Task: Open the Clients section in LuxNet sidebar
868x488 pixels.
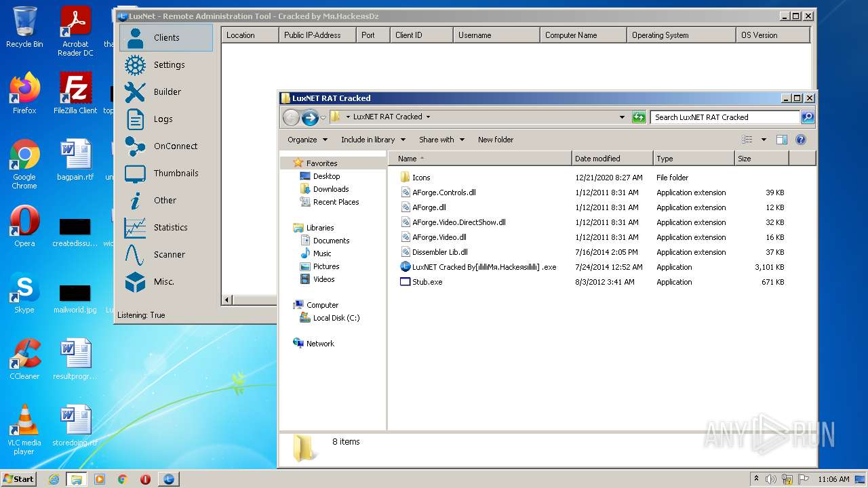Action: click(166, 38)
